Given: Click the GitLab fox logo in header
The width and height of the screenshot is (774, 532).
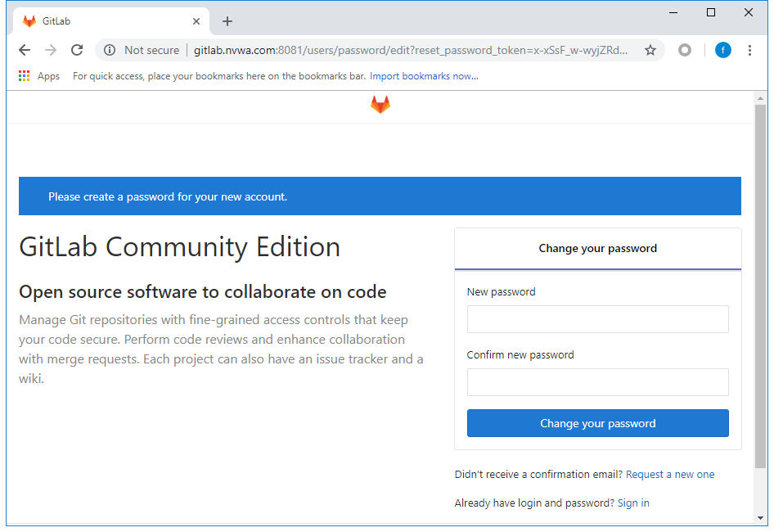Looking at the screenshot, I should [380, 104].
